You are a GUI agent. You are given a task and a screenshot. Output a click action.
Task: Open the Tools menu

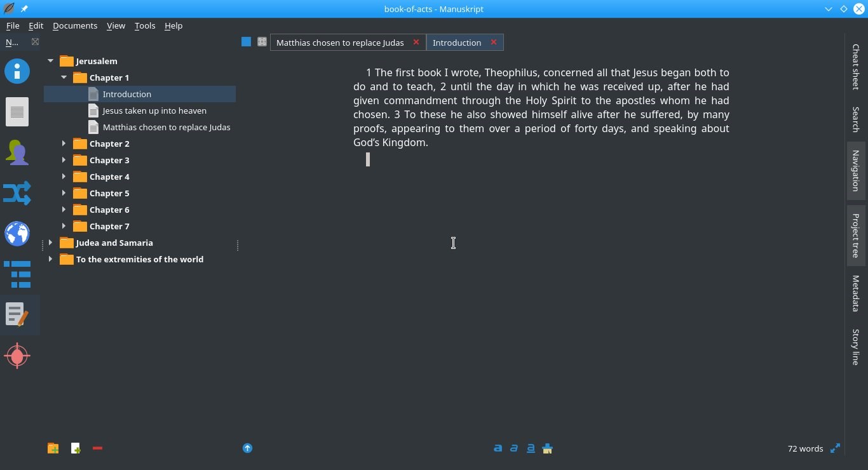coord(145,25)
